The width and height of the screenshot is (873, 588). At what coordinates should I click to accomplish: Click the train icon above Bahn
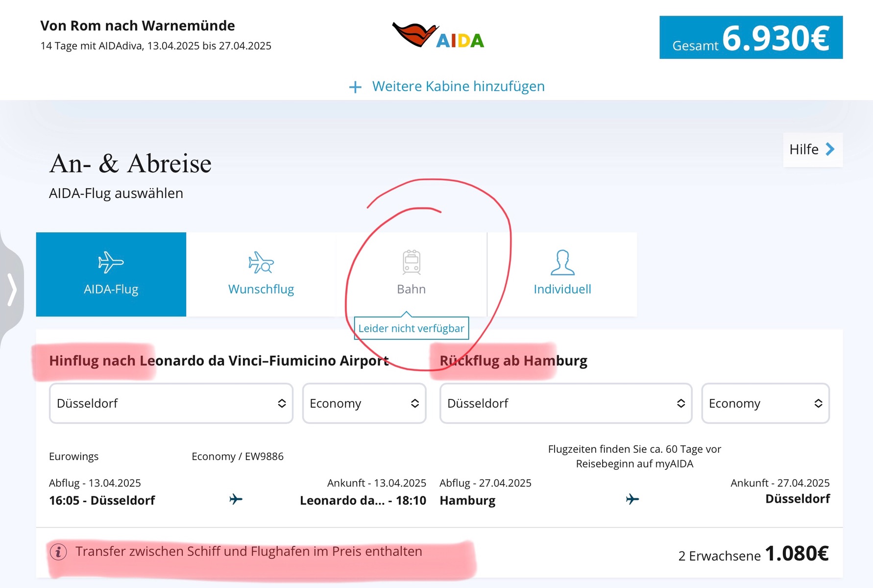click(412, 262)
